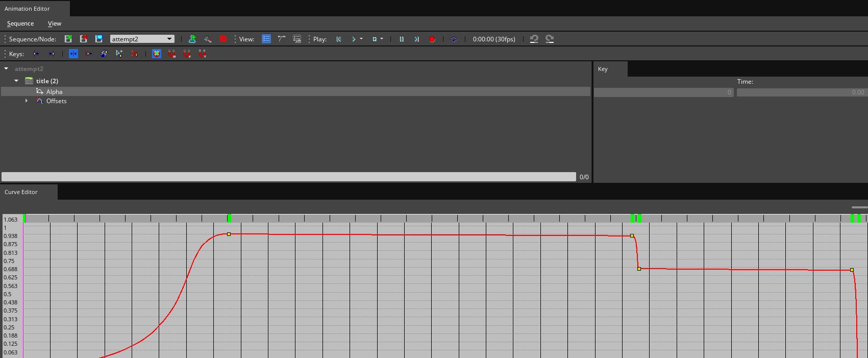Go to previous key icon
The width and height of the screenshot is (868, 358).
pos(36,54)
